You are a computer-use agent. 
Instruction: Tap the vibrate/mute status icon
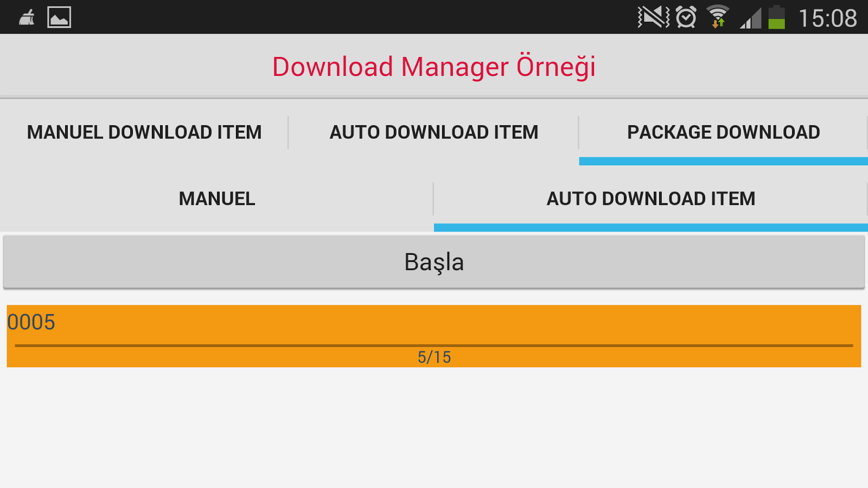point(653,17)
